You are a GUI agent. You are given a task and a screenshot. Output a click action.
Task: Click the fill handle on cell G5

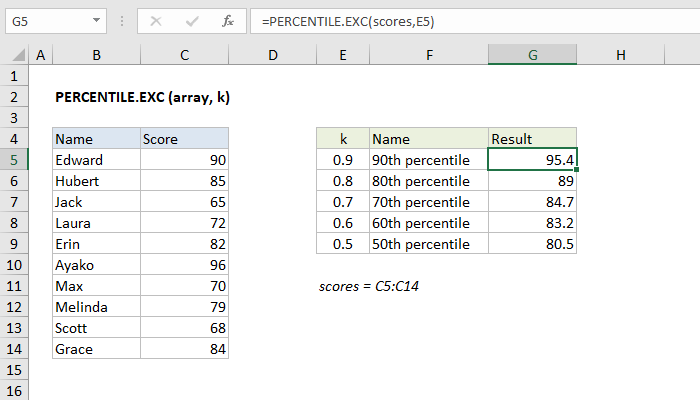(577, 170)
